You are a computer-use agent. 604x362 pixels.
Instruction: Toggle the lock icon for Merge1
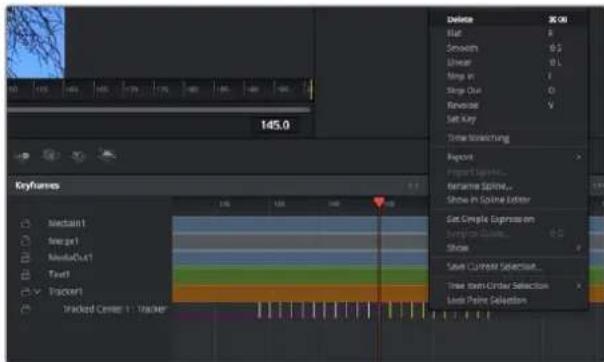[25, 241]
